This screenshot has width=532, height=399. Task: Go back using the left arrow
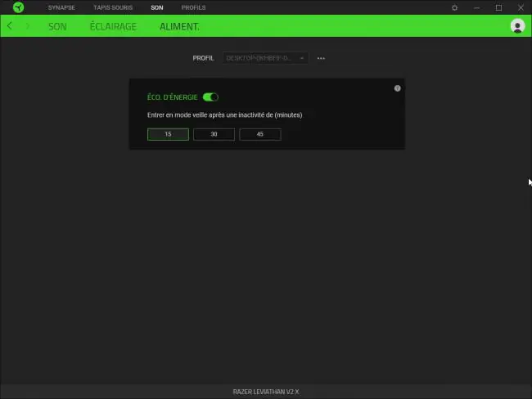click(10, 26)
